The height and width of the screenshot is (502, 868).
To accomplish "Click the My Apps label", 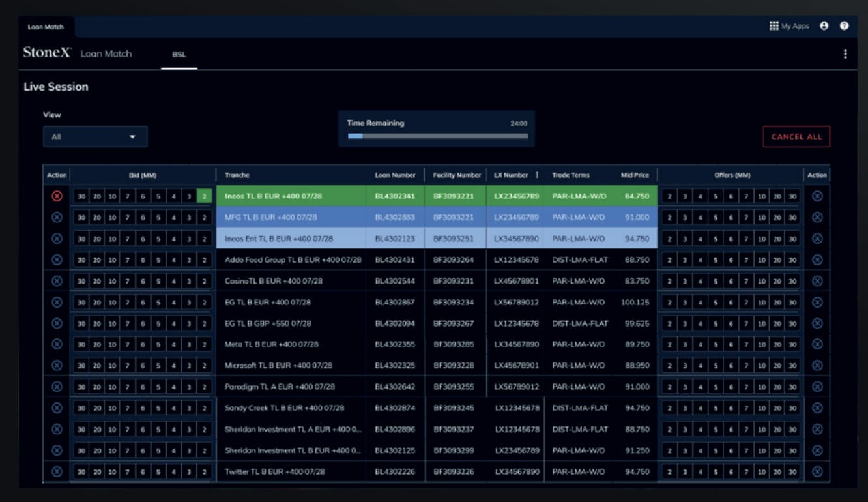I will (x=795, y=26).
